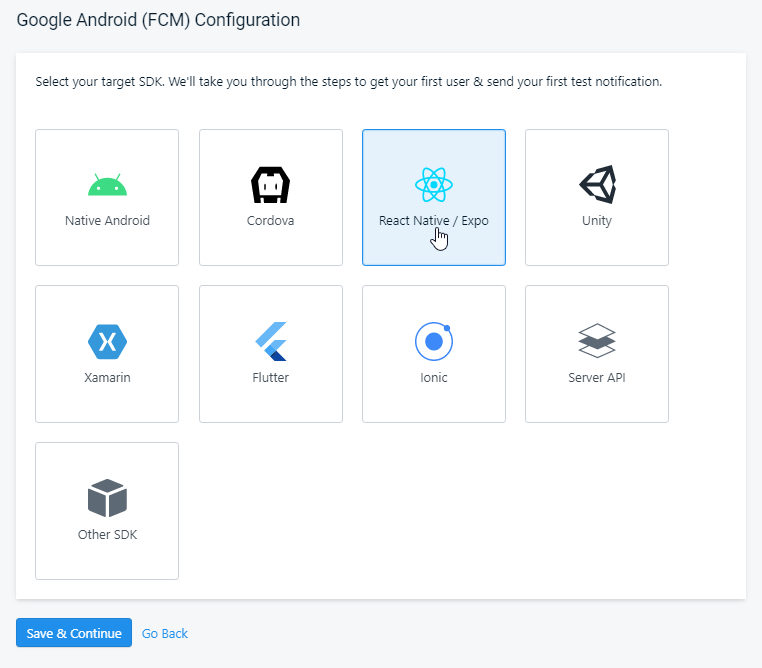This screenshot has height=668, width=762.
Task: Click the Other SDK label text
Action: click(x=107, y=534)
